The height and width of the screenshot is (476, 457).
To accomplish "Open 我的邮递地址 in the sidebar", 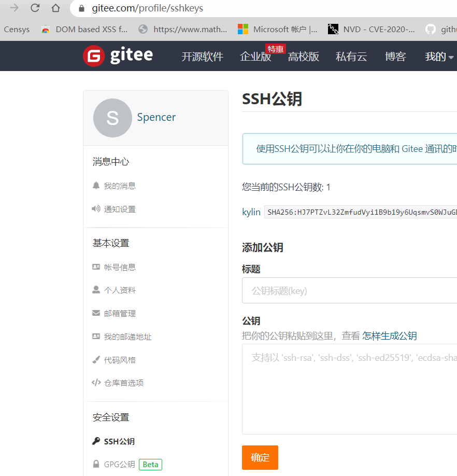I will 127,337.
